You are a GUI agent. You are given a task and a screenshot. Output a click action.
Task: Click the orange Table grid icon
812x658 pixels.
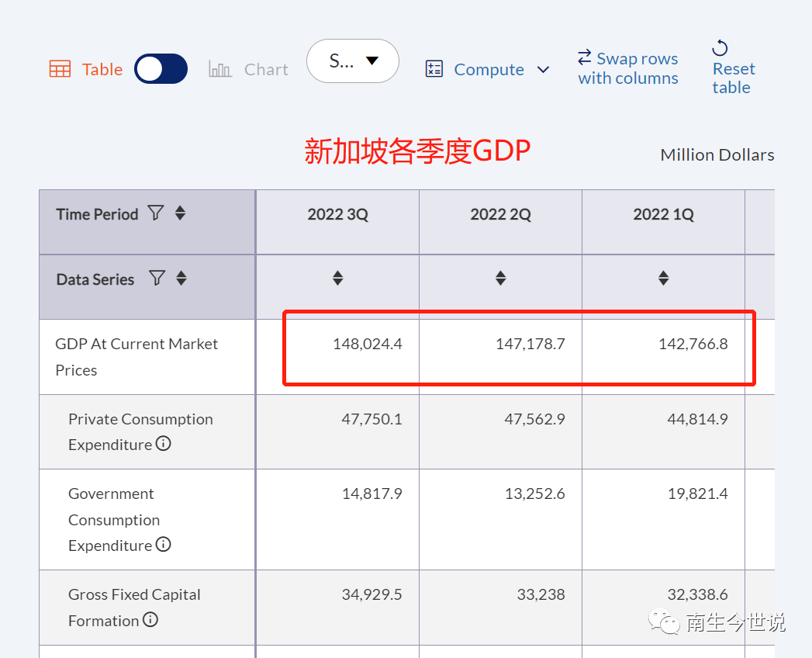tap(60, 69)
